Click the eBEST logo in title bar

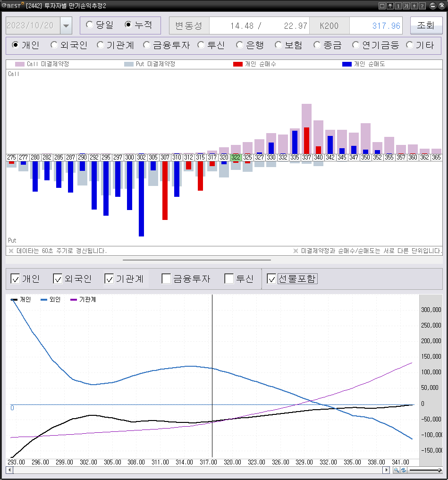tap(12, 6)
